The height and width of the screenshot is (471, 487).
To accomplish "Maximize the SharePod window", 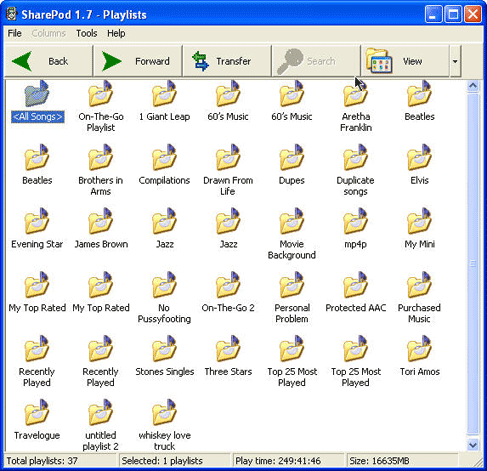I will point(453,14).
